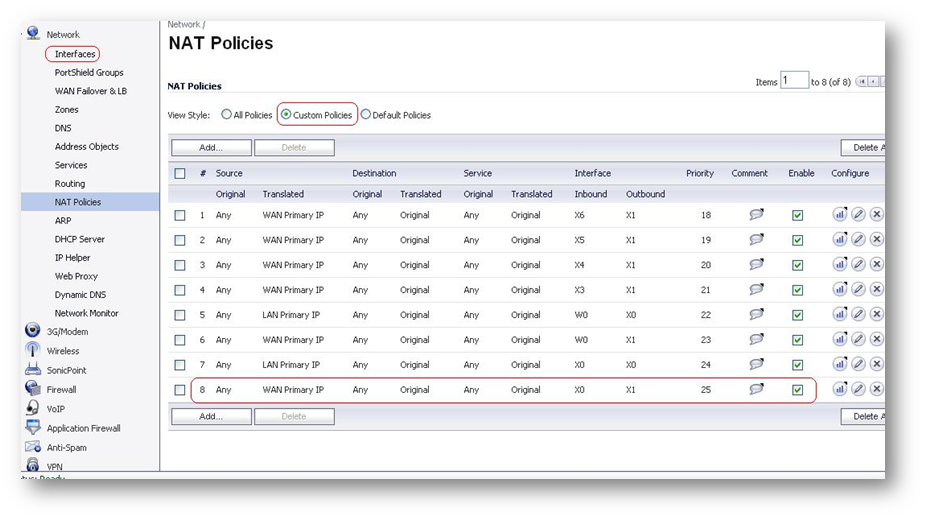927x521 pixels.
Task: Click the Items start number field
Action: click(794, 81)
